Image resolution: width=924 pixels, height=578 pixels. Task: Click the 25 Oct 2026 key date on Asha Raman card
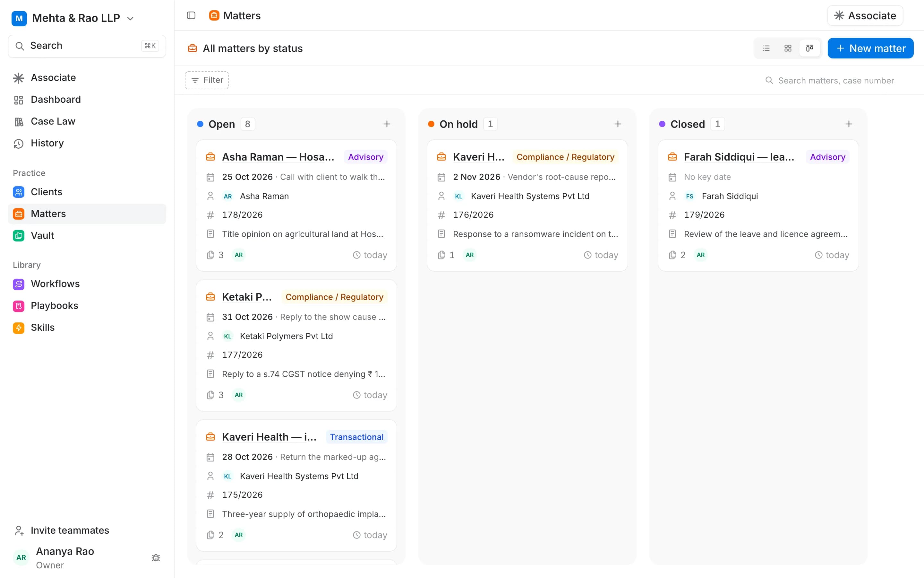pyautogui.click(x=247, y=177)
